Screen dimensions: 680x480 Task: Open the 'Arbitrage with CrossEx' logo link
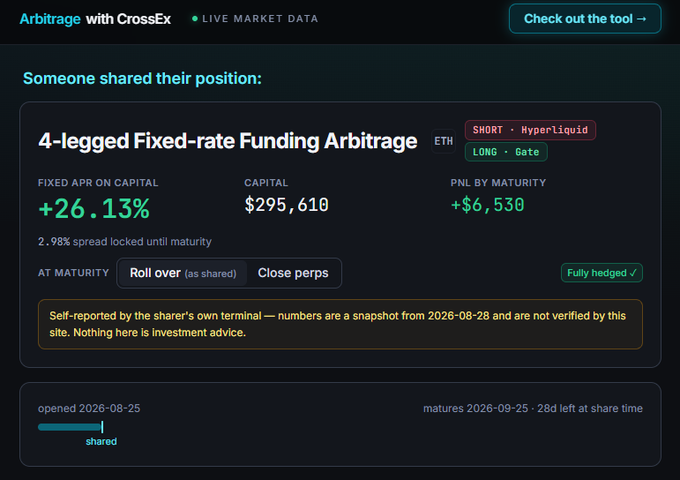click(x=95, y=19)
